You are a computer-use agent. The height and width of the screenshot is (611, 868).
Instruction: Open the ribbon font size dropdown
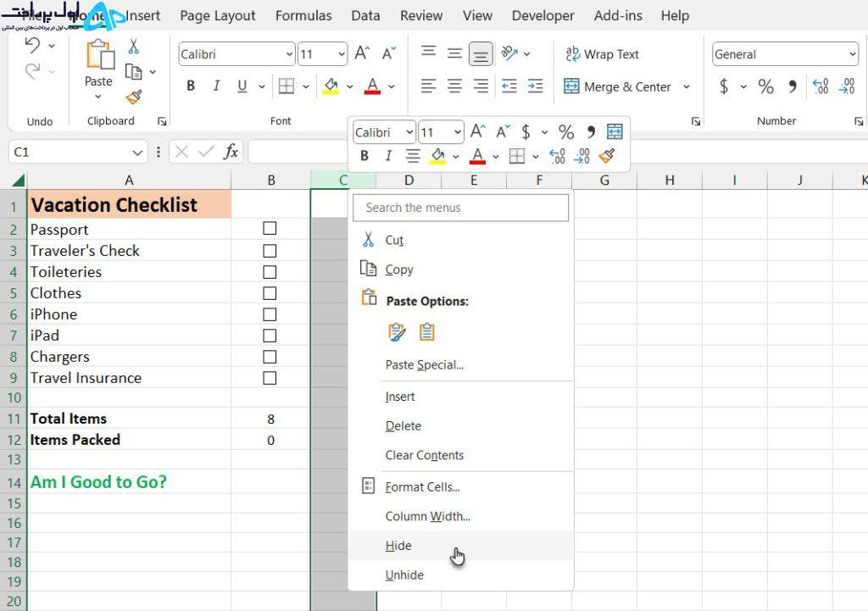coord(342,54)
